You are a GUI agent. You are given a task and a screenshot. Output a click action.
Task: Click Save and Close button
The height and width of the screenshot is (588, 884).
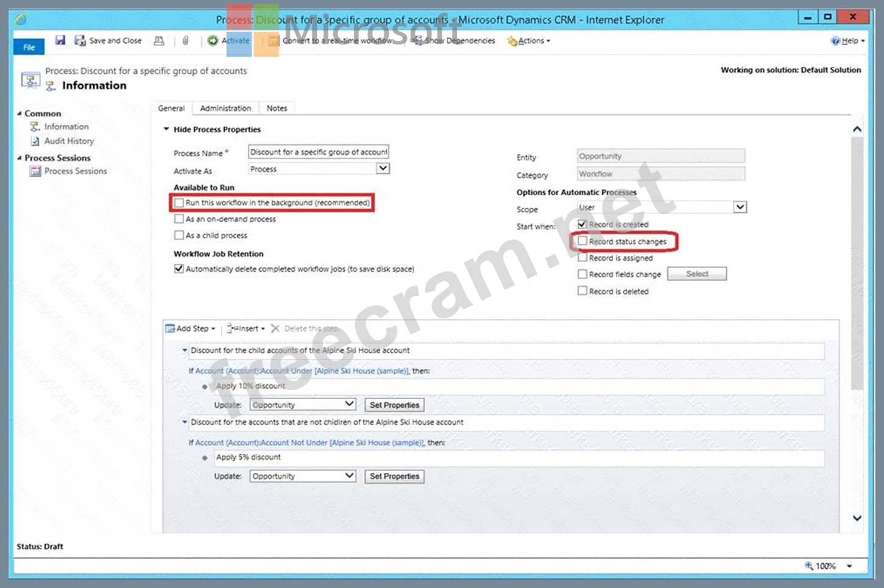pos(108,40)
